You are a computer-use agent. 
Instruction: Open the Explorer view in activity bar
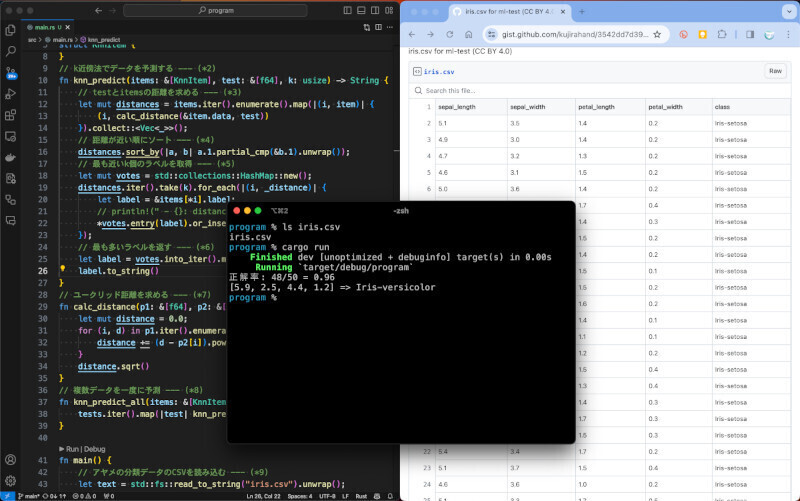click(x=11, y=28)
